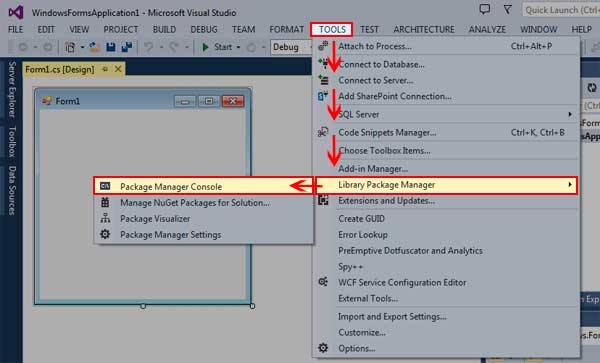Click the Connect to Database icon
The height and width of the screenshot is (363, 600).
323,63
